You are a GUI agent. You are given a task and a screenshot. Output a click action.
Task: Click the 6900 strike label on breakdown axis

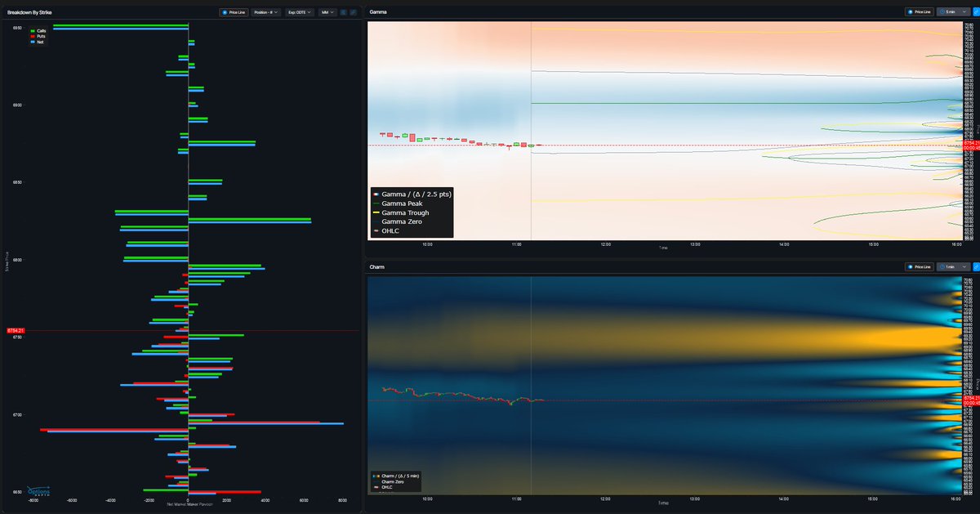17,105
